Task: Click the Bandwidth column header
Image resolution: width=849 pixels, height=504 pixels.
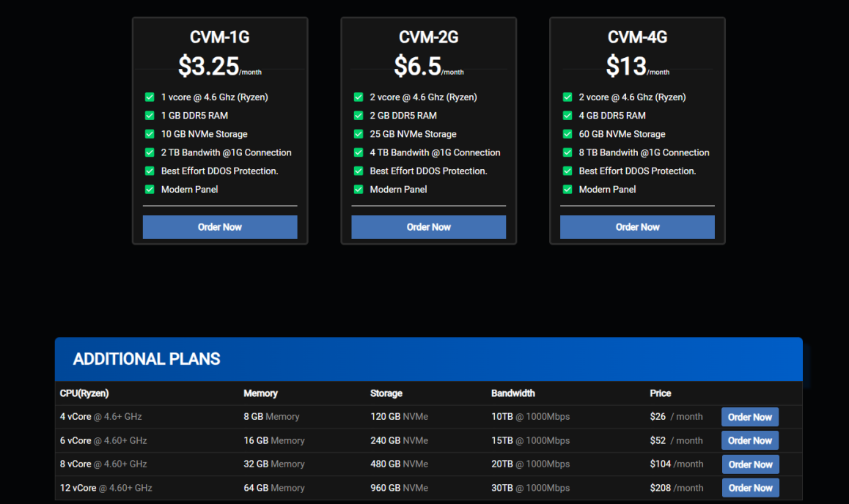Action: (512, 393)
